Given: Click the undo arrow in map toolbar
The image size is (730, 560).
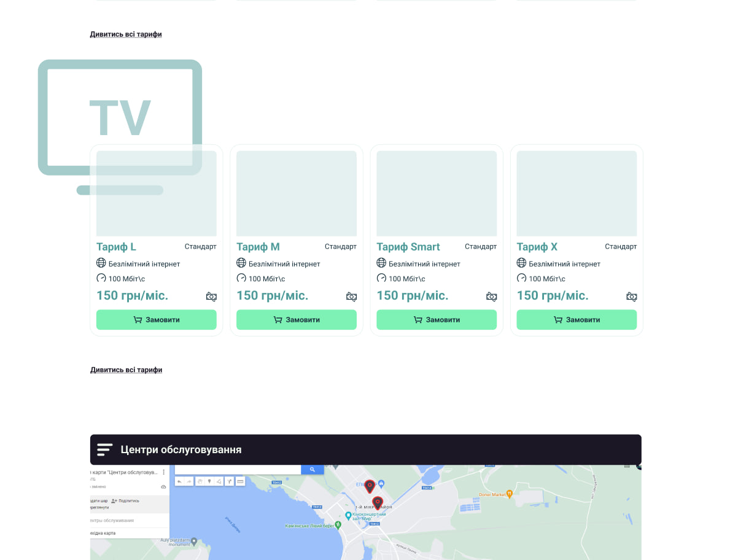Looking at the screenshot, I should pos(180,481).
